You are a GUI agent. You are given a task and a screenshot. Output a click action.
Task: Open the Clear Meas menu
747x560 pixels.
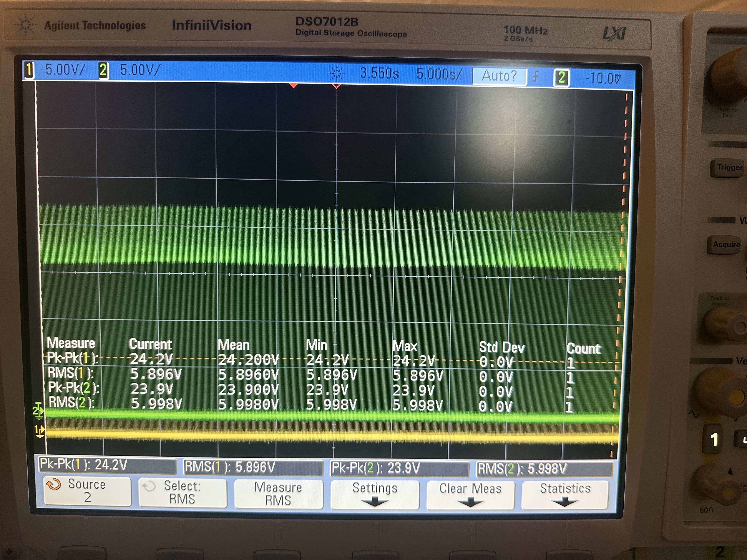pyautogui.click(x=470, y=495)
